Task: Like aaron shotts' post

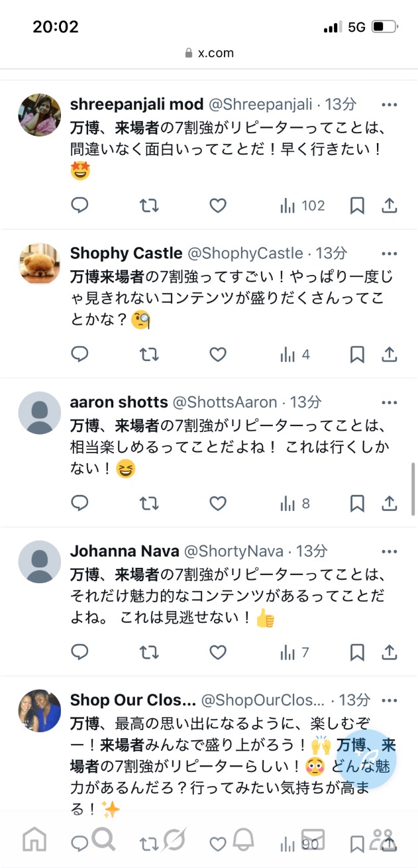Action: point(218,504)
